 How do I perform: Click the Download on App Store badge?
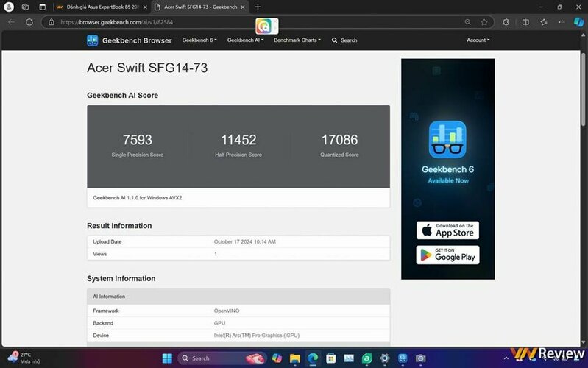pos(447,230)
